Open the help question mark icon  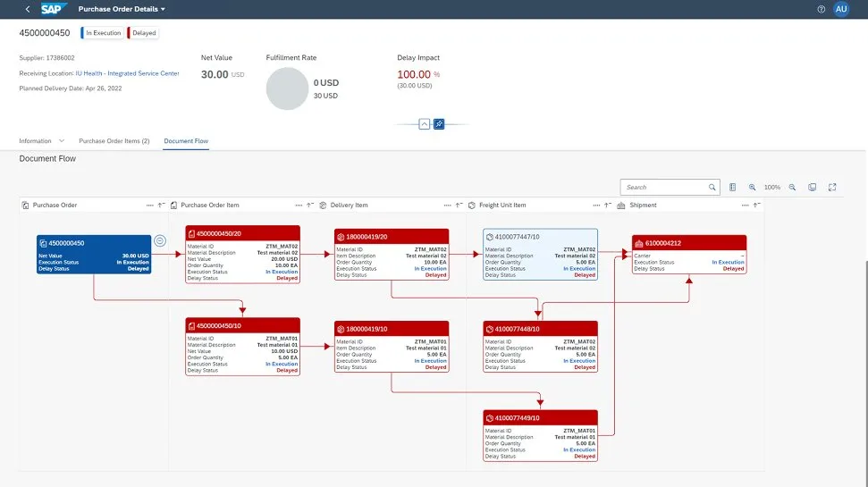click(x=821, y=9)
